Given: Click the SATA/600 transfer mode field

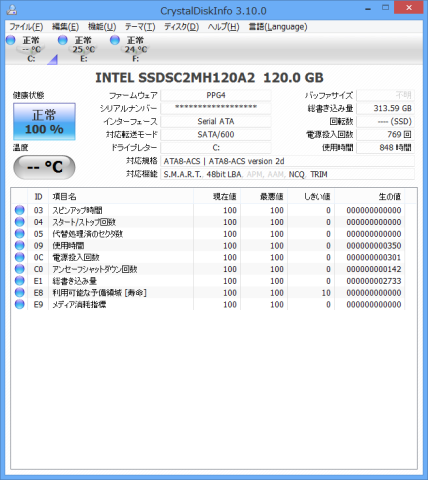Looking at the screenshot, I should 216,134.
